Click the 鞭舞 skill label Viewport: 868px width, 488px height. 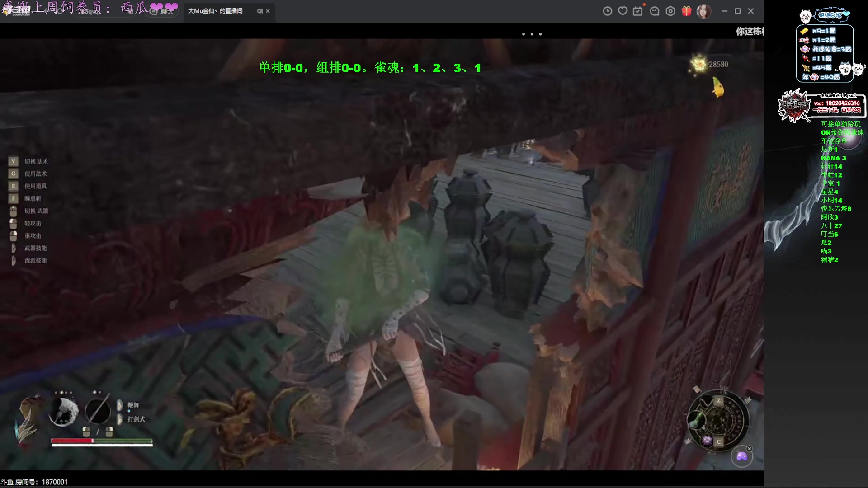point(133,405)
